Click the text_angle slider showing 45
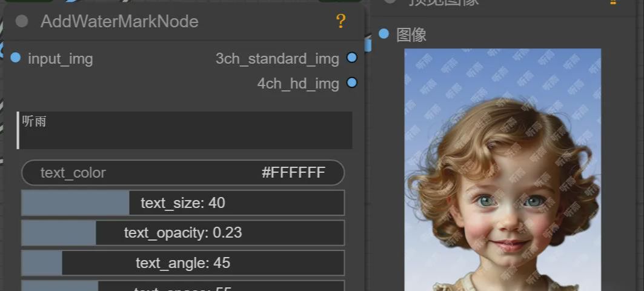The width and height of the screenshot is (644, 291). click(183, 263)
